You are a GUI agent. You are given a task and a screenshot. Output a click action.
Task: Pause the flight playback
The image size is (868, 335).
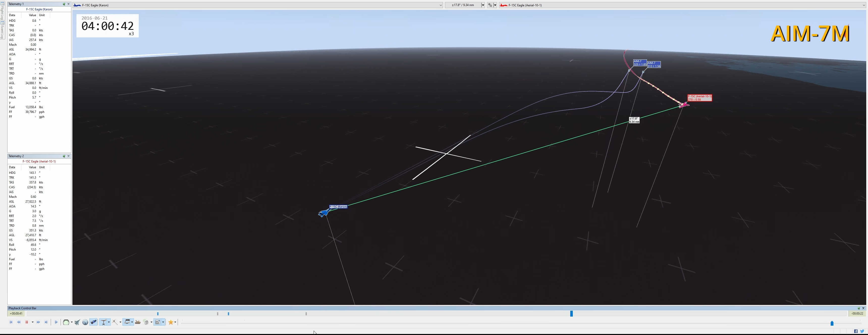point(26,322)
